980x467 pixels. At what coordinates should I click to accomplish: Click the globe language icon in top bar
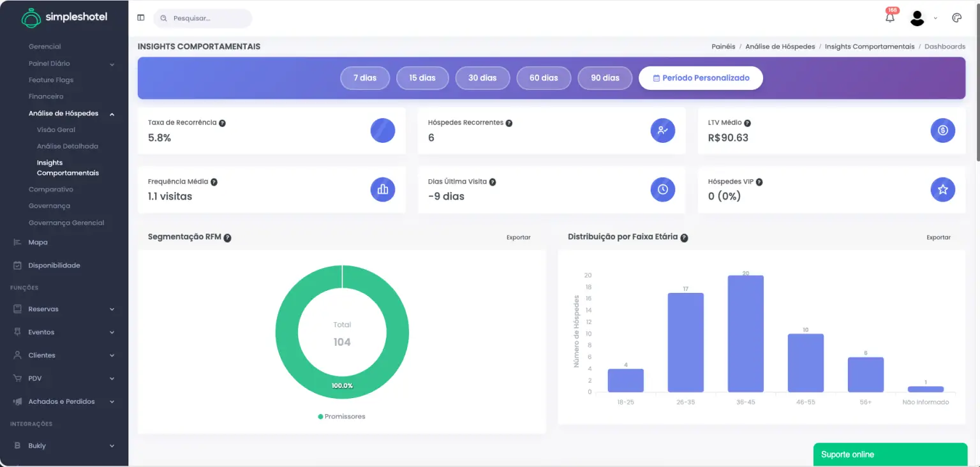(x=956, y=18)
